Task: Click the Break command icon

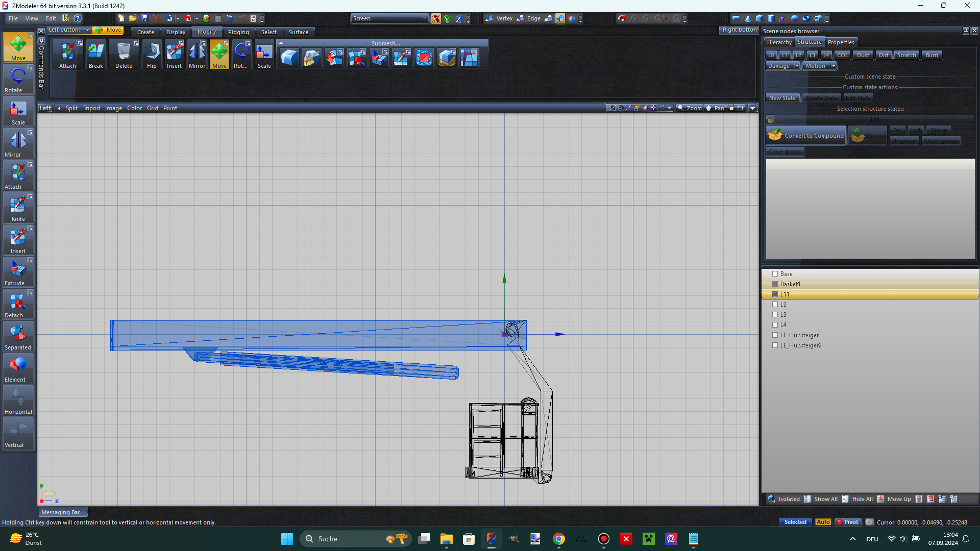Action: point(95,55)
